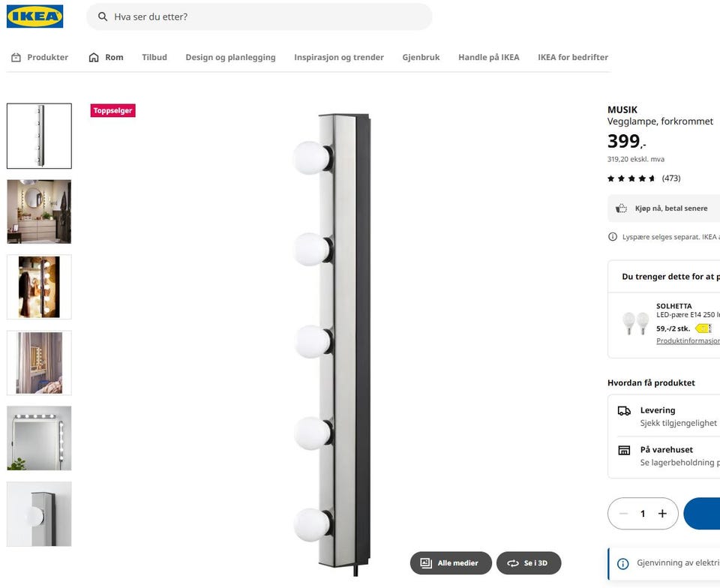Increase quantity with the plus button
The image size is (720, 588).
coord(662,514)
